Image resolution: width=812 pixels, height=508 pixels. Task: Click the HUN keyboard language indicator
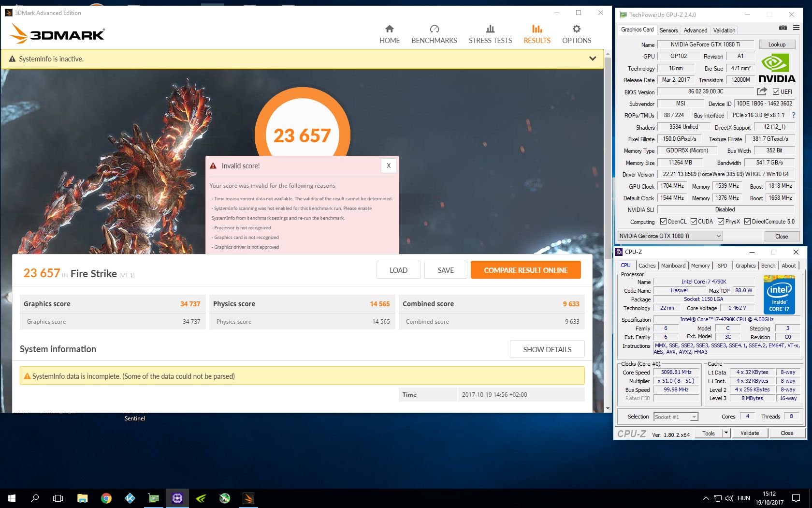(x=744, y=498)
